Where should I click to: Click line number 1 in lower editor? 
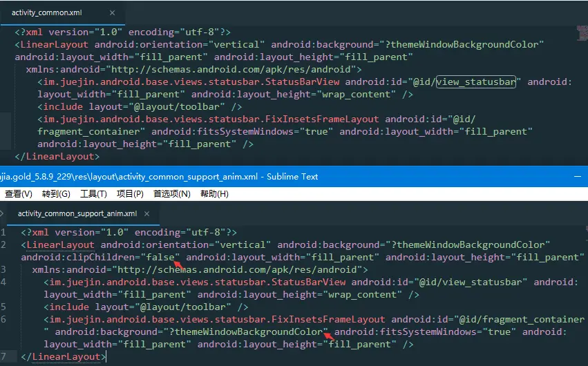[x=3, y=232]
